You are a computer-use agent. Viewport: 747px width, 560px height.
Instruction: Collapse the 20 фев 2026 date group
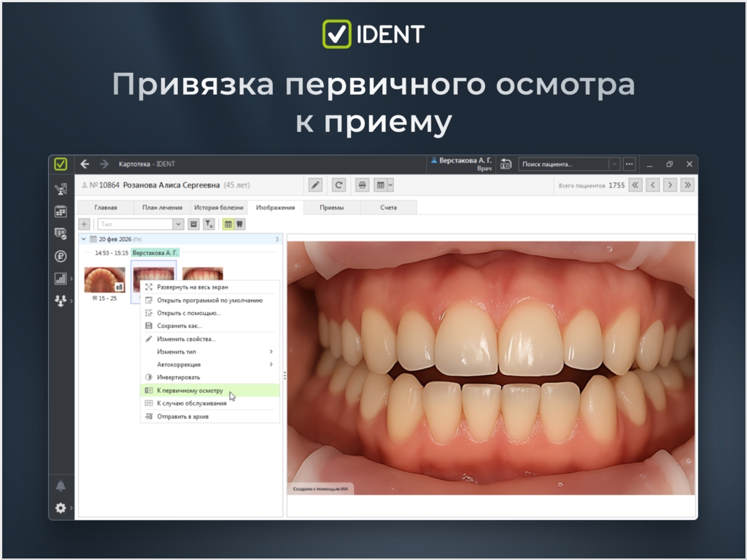point(83,239)
